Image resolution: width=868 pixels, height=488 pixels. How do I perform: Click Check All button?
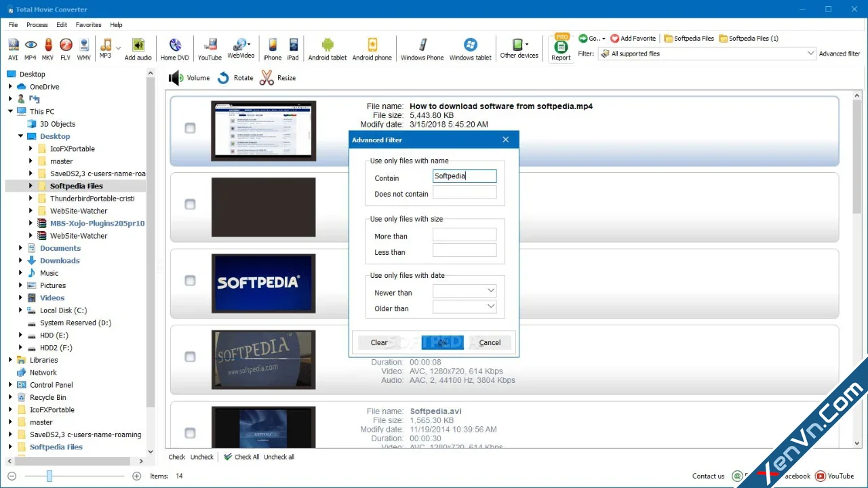pos(241,457)
